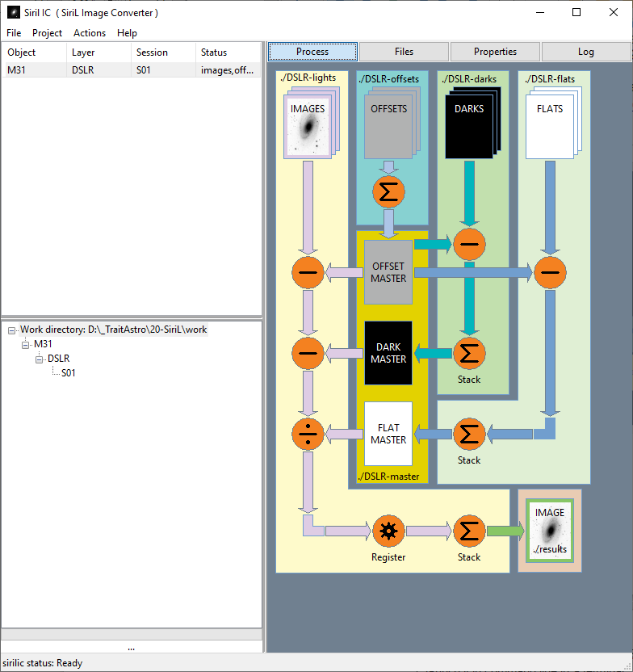
Task: Click the ./DSLR-flats folder label
Action: (550, 79)
